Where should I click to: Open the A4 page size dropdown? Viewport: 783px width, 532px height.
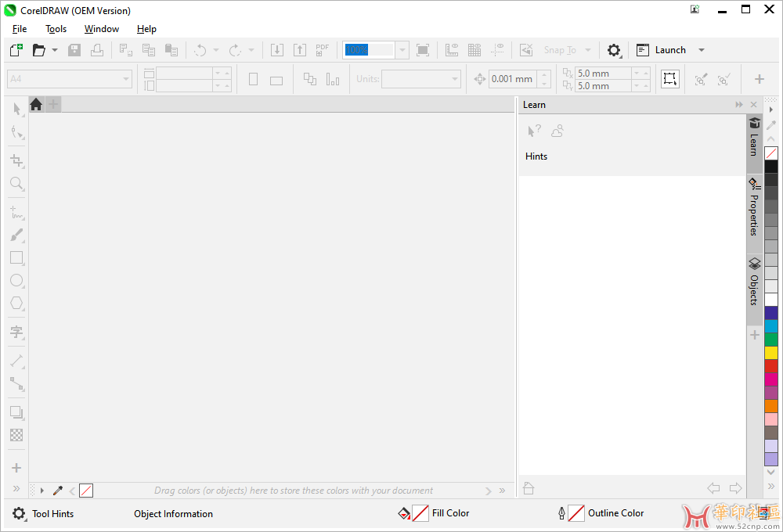click(x=70, y=79)
